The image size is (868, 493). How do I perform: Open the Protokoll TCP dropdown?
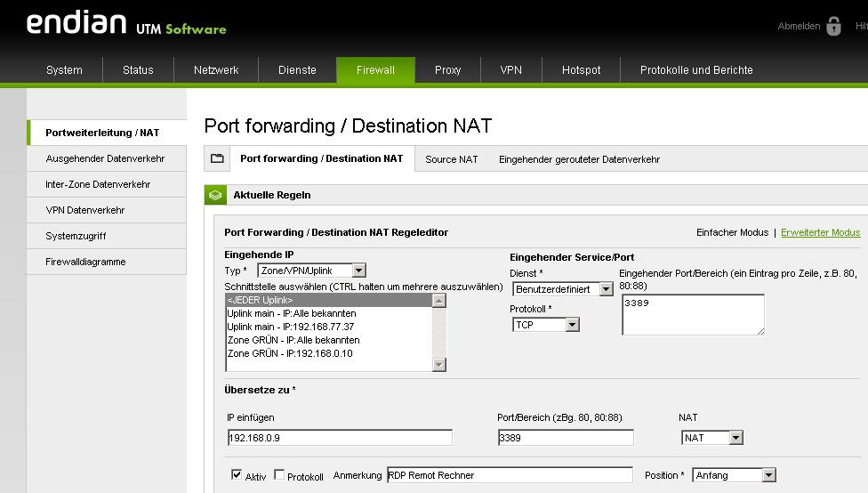(546, 325)
